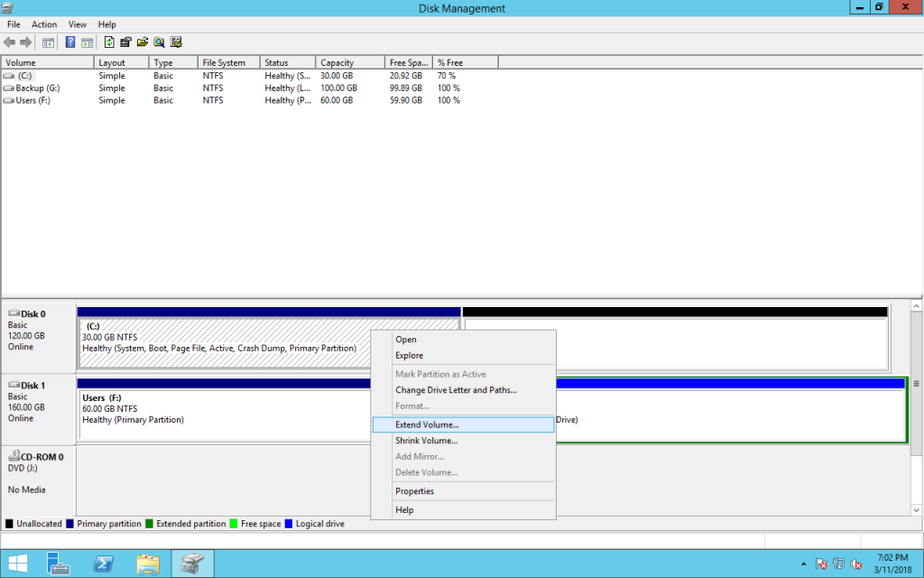The image size is (924, 578).
Task: Click the blue Primary partition legend swatch
Action: (x=71, y=524)
